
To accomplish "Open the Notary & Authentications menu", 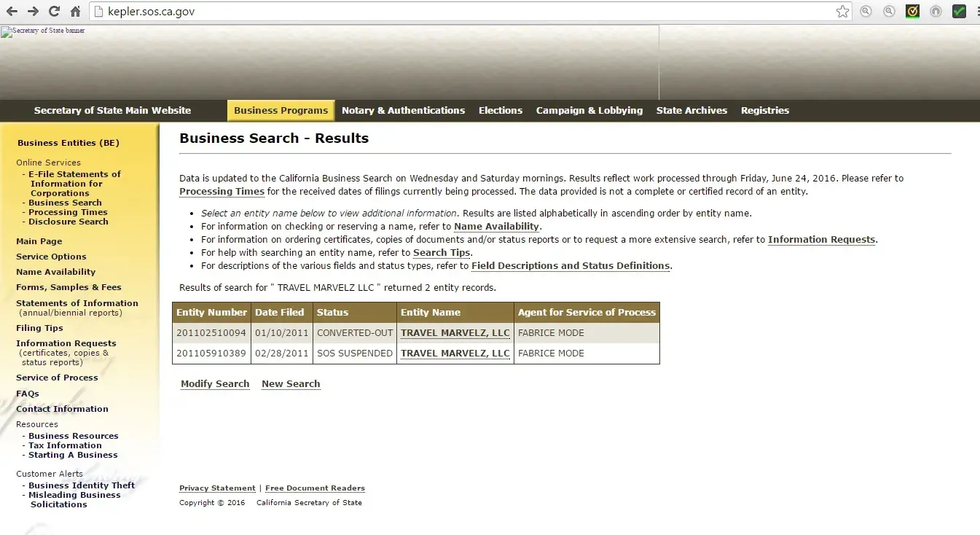I will point(403,111).
